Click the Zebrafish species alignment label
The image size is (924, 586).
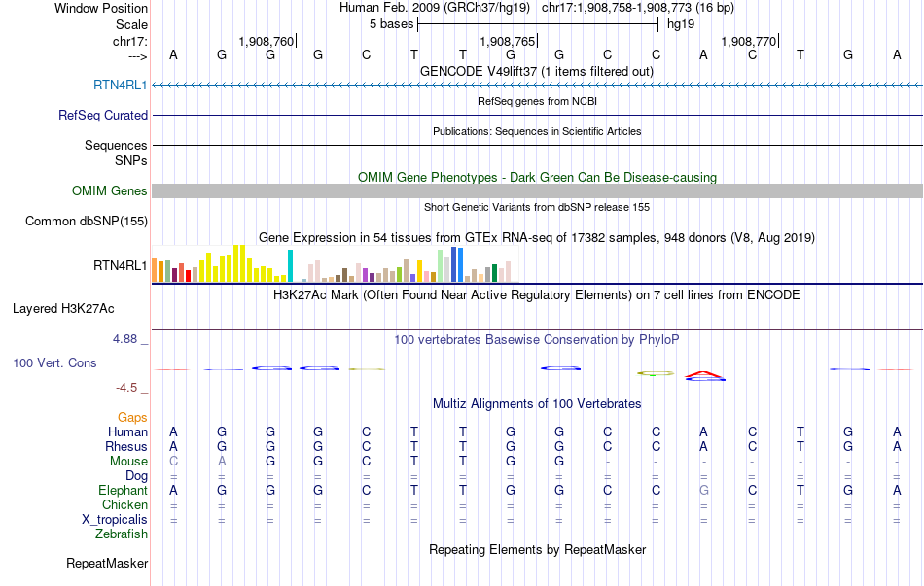[x=122, y=534]
